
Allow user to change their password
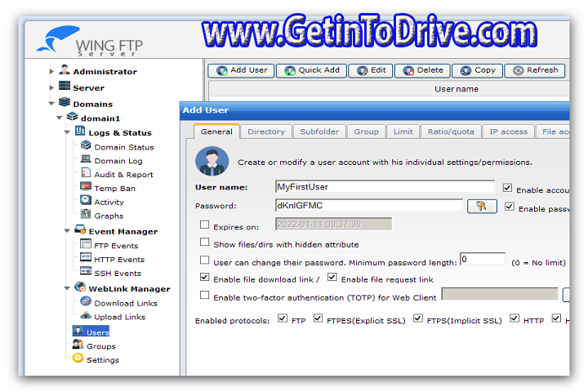tap(204, 260)
